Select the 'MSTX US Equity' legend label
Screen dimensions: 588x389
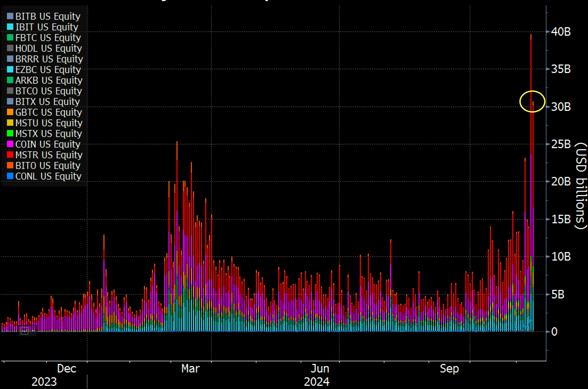[x=49, y=134]
